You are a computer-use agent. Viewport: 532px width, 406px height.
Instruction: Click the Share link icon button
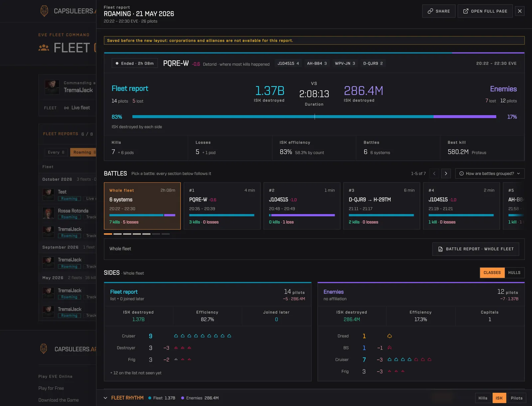pyautogui.click(x=439, y=11)
